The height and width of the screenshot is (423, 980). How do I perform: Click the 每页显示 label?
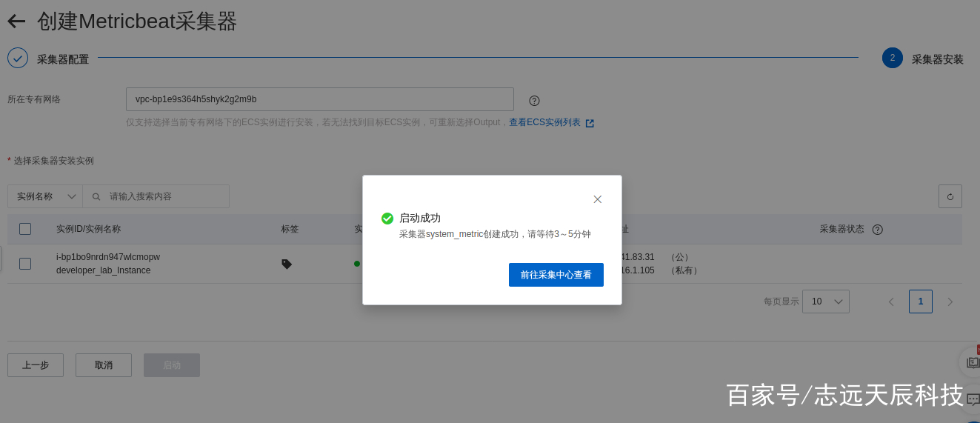coord(781,302)
